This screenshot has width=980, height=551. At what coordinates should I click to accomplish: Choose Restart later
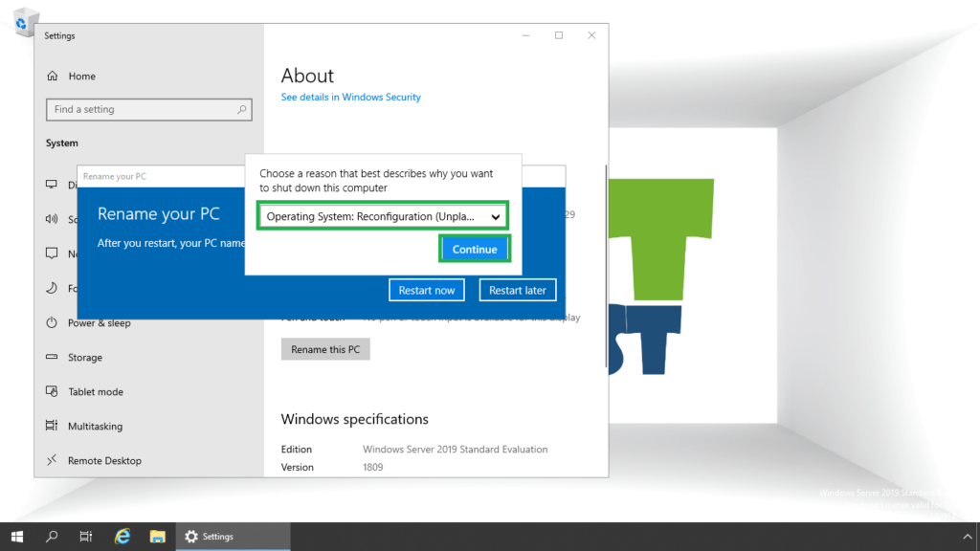(518, 290)
